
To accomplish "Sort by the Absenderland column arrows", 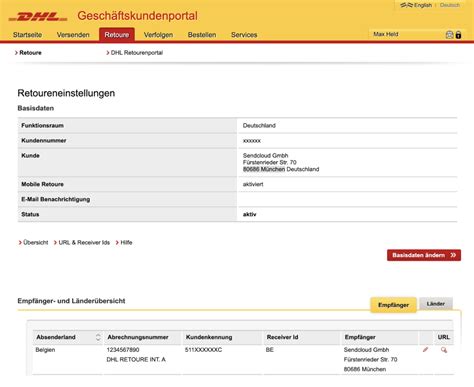I will click(x=98, y=337).
